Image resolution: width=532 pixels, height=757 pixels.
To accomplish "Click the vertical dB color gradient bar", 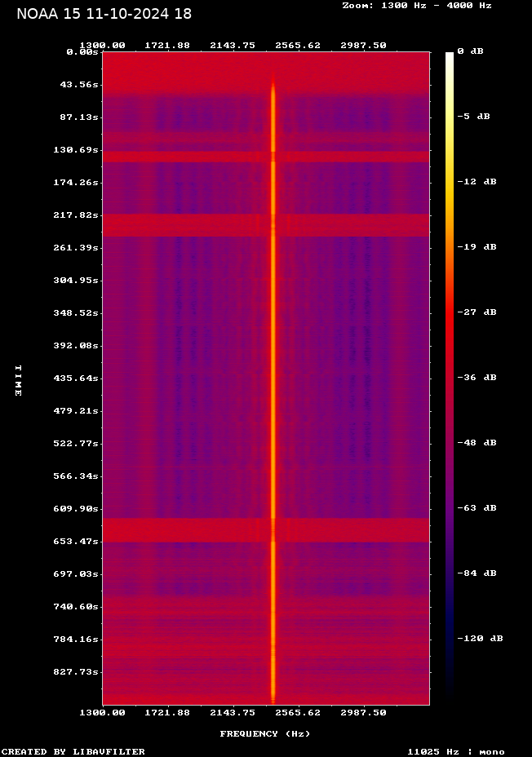I will (449, 377).
